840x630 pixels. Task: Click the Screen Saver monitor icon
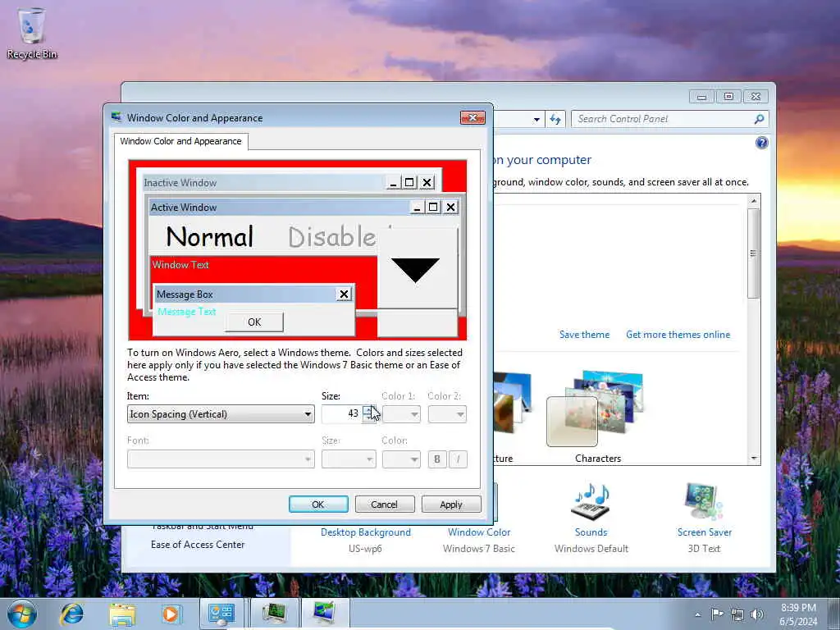704,501
